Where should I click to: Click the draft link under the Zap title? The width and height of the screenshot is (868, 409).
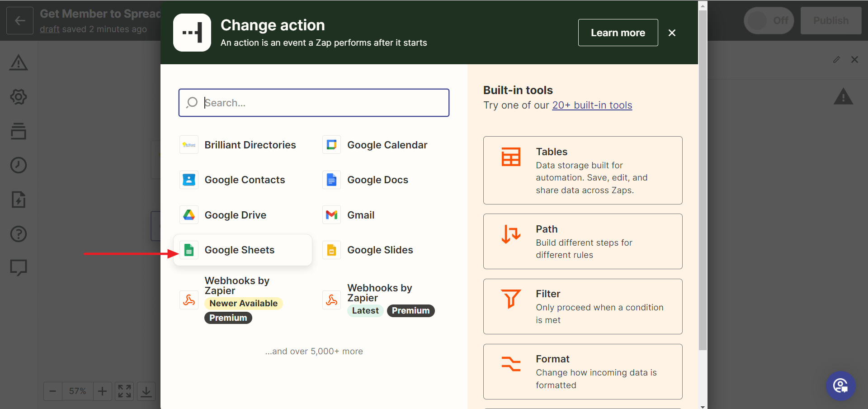(x=50, y=29)
